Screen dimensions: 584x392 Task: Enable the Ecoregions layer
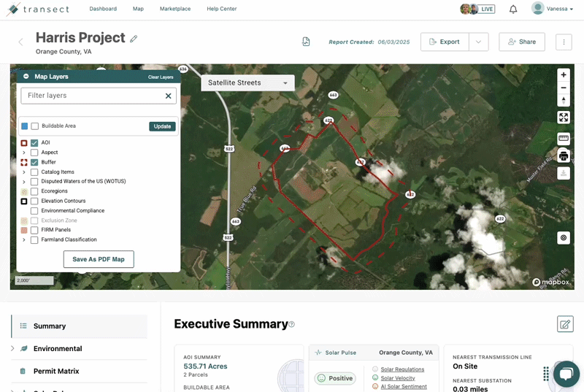34,191
